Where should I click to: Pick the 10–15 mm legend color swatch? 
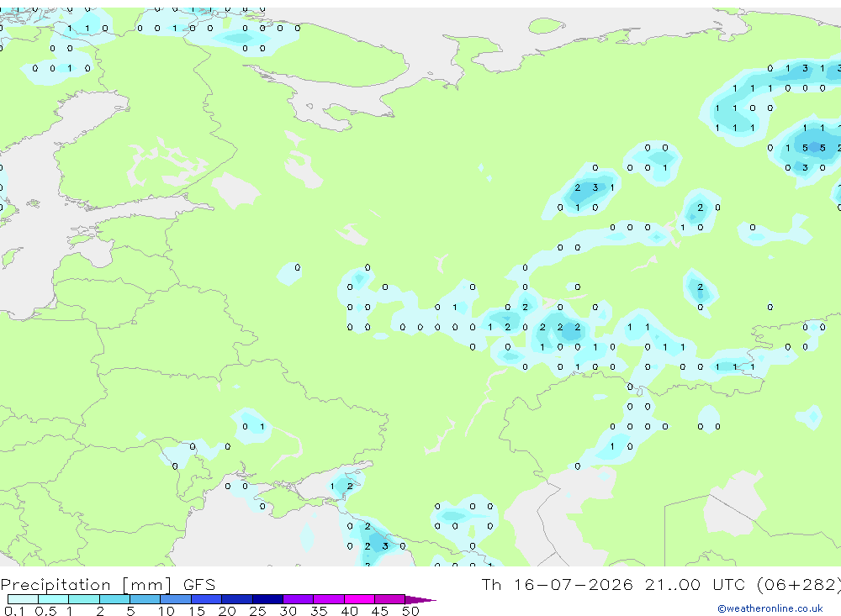point(176,599)
